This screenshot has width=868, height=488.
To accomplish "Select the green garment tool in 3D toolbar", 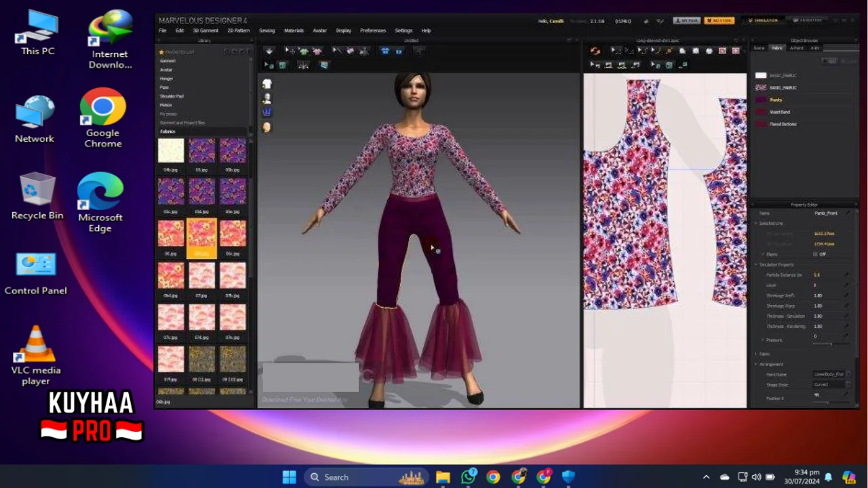I will point(303,51).
